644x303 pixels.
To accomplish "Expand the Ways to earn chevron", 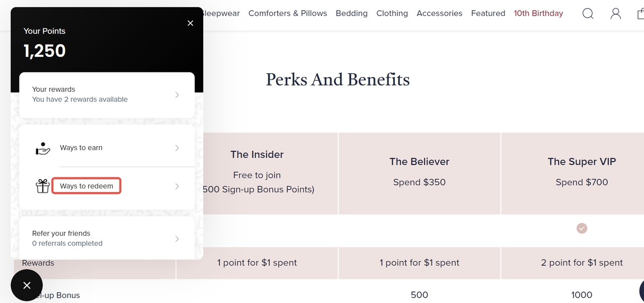I will 177,148.
